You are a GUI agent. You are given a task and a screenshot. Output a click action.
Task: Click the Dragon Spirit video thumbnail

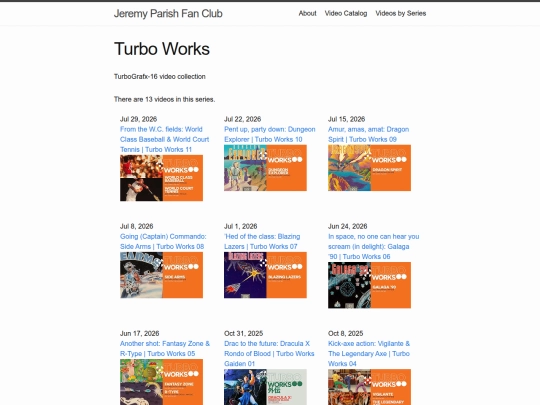370,168
